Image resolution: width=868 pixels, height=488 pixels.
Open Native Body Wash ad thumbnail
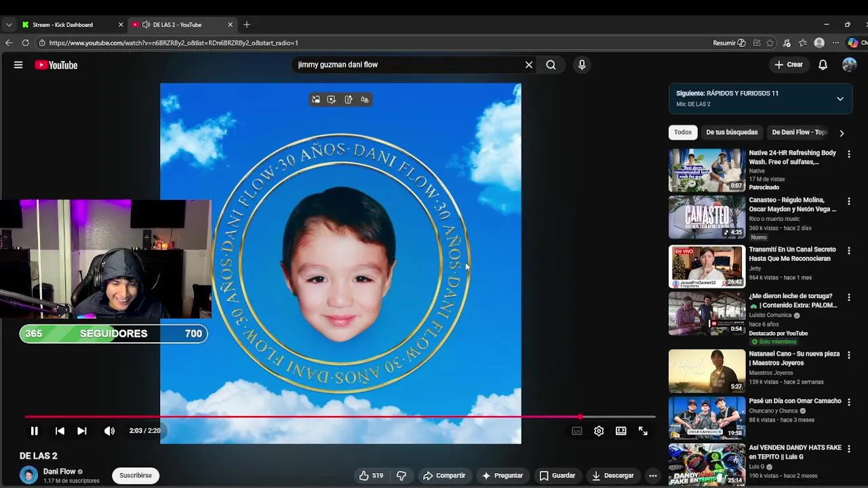tap(707, 171)
